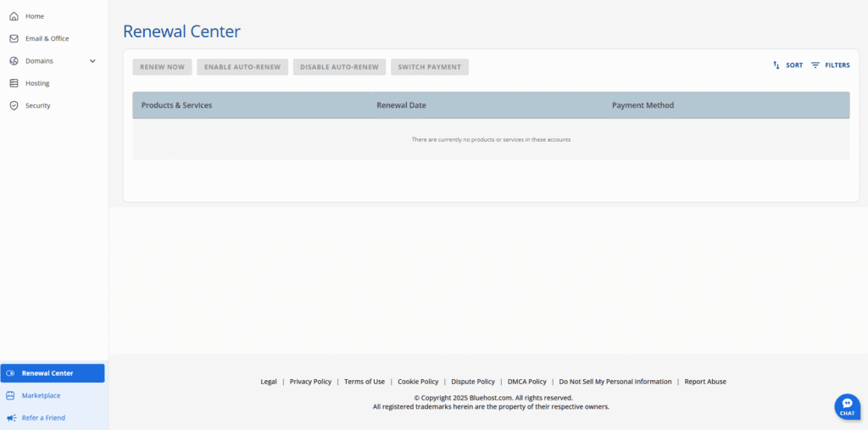Open the Domains menu item

39,61
